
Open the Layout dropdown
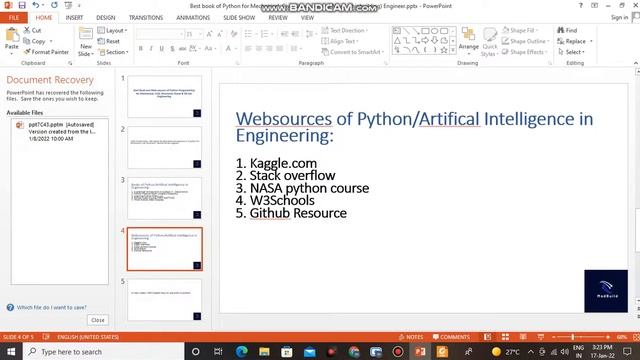pos(113,31)
